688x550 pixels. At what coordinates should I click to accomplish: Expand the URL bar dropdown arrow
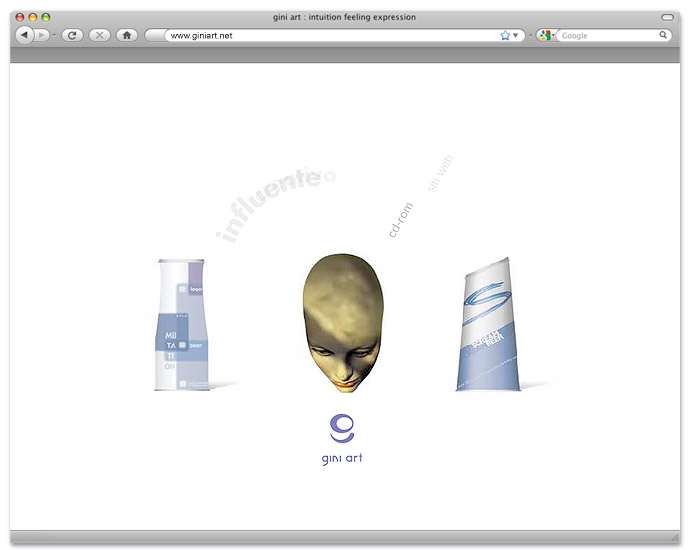coord(516,35)
